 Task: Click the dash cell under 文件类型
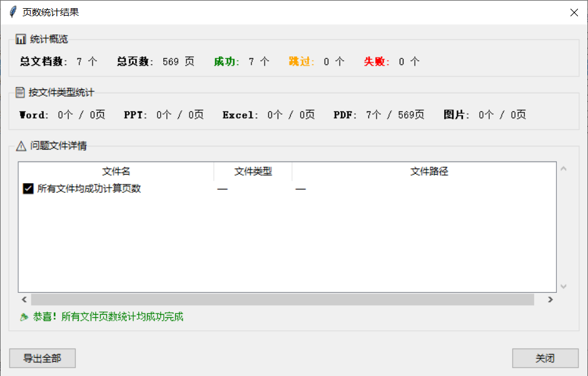tap(222, 188)
